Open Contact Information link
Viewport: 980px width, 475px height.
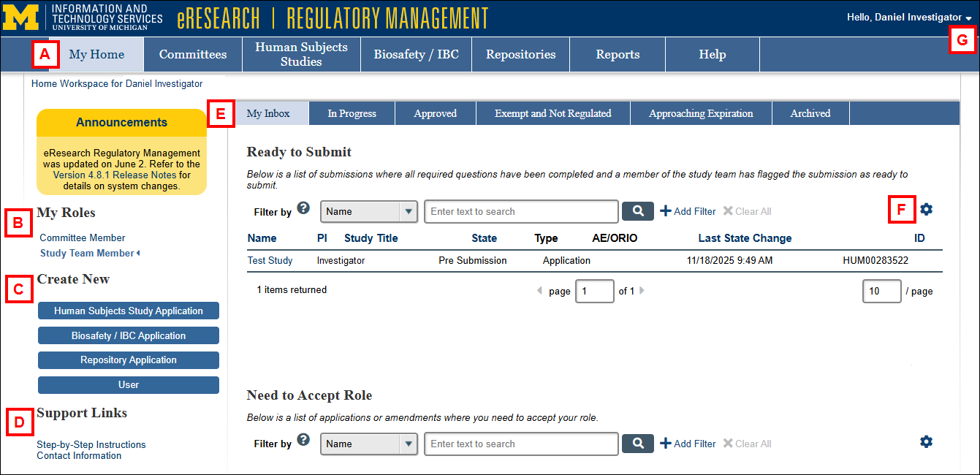[79, 455]
